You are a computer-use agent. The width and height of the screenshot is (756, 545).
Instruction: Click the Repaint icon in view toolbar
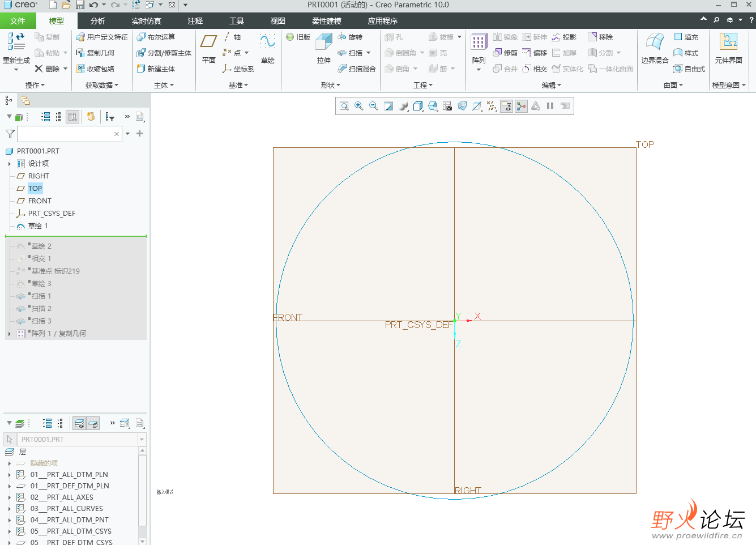(388, 106)
